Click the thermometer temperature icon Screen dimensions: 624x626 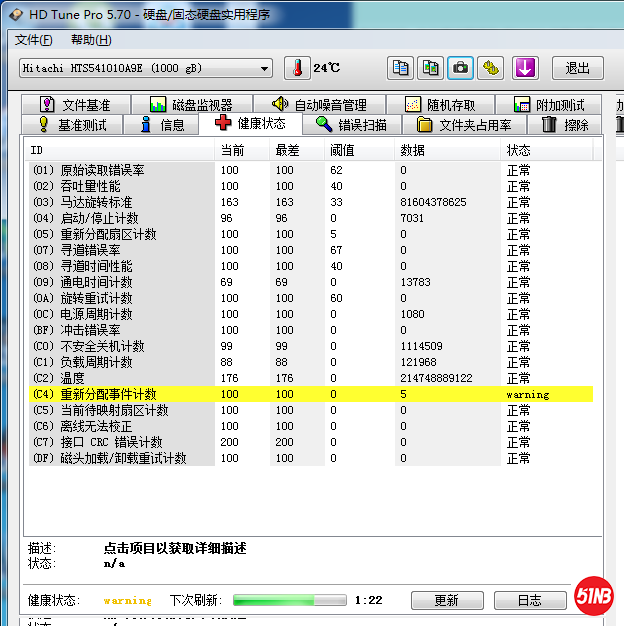(x=297, y=68)
